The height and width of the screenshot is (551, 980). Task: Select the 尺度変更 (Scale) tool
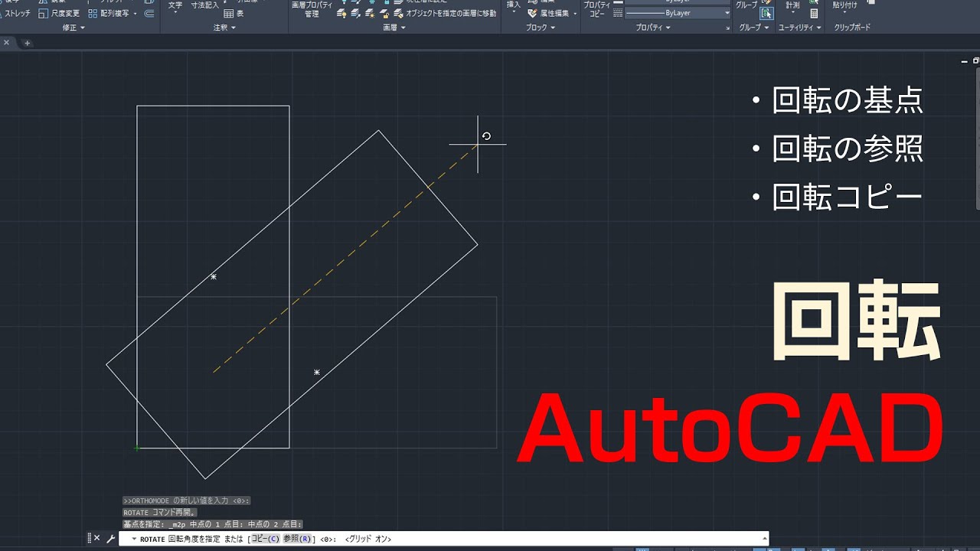point(59,13)
